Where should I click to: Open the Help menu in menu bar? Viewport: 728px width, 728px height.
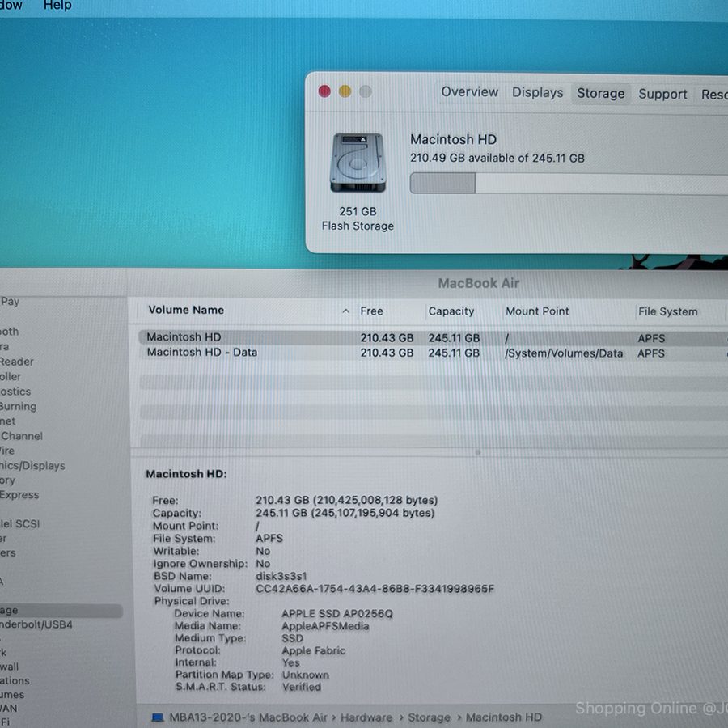coord(57,6)
